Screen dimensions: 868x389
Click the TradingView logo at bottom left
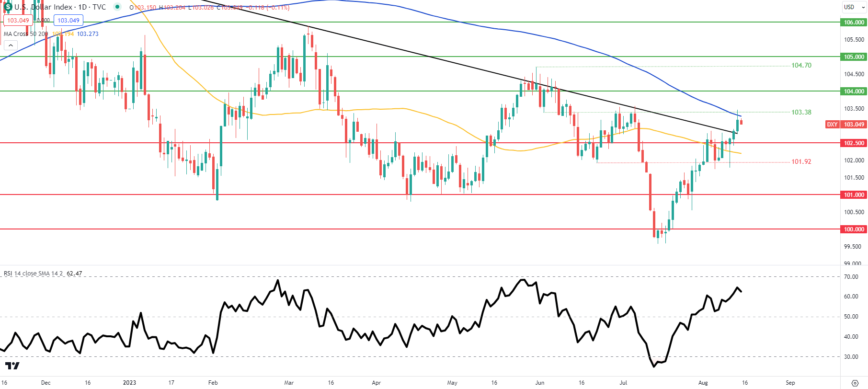coord(12,366)
